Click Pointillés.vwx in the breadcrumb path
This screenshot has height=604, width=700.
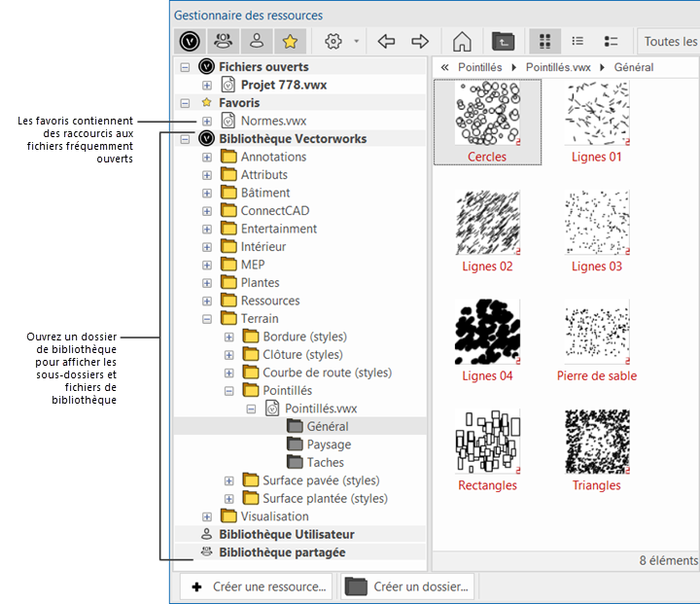tap(558, 67)
